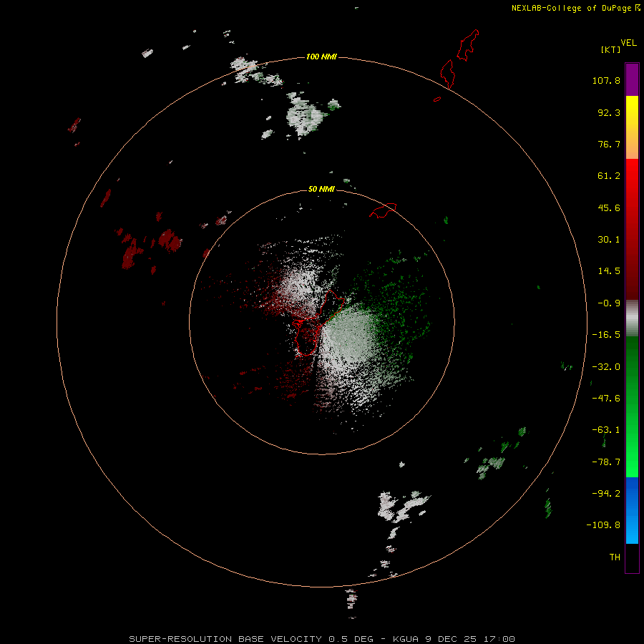The width and height of the screenshot is (644, 644).
Task: Click the 107.8 legend value
Action: pyautogui.click(x=606, y=80)
